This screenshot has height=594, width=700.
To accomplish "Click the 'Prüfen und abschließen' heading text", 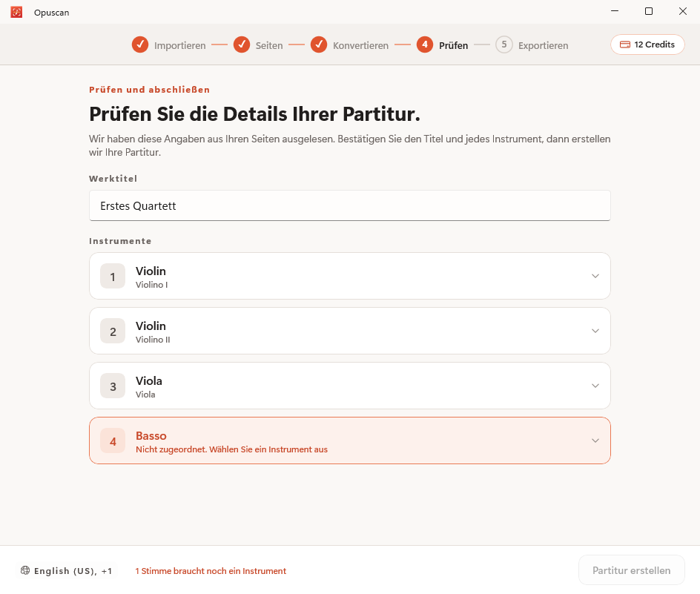I will [149, 90].
